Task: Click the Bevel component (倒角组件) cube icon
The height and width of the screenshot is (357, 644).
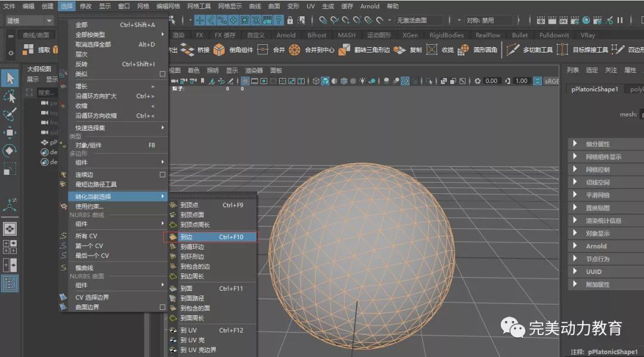Action: pos(219,50)
